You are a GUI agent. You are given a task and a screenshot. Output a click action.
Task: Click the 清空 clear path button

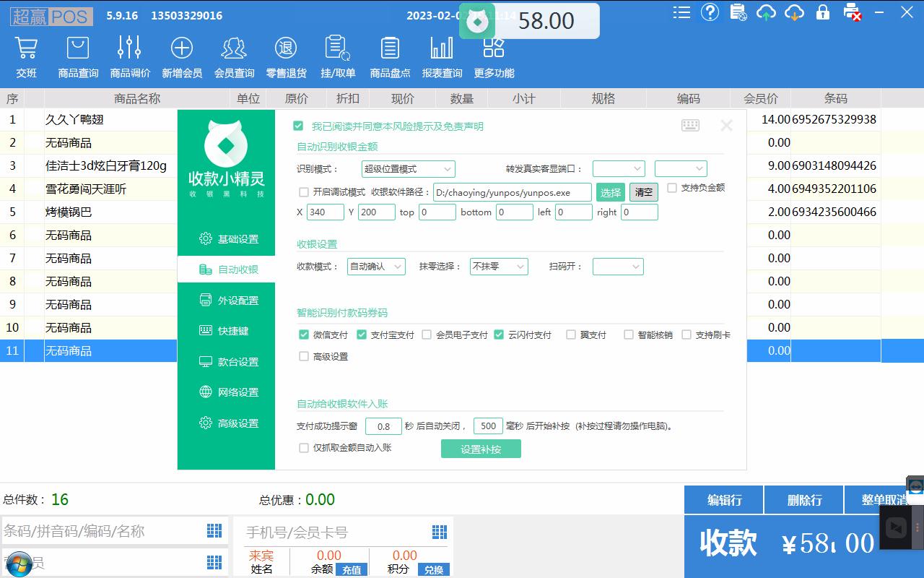tap(644, 192)
